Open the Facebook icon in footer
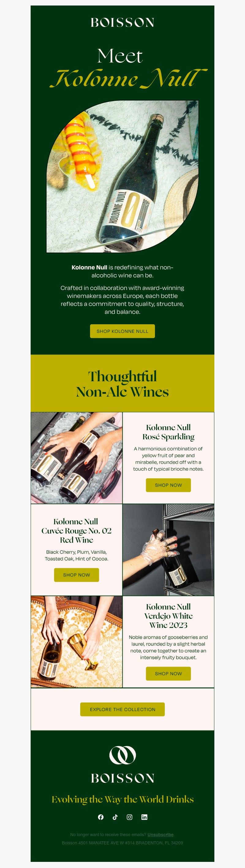The height and width of the screenshot is (868, 245). click(x=101, y=817)
